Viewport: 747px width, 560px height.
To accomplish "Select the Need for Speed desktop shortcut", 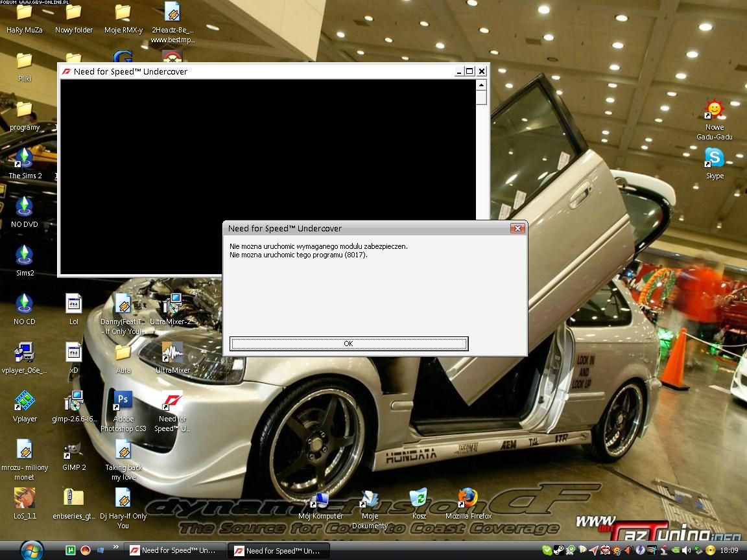I will click(x=172, y=401).
